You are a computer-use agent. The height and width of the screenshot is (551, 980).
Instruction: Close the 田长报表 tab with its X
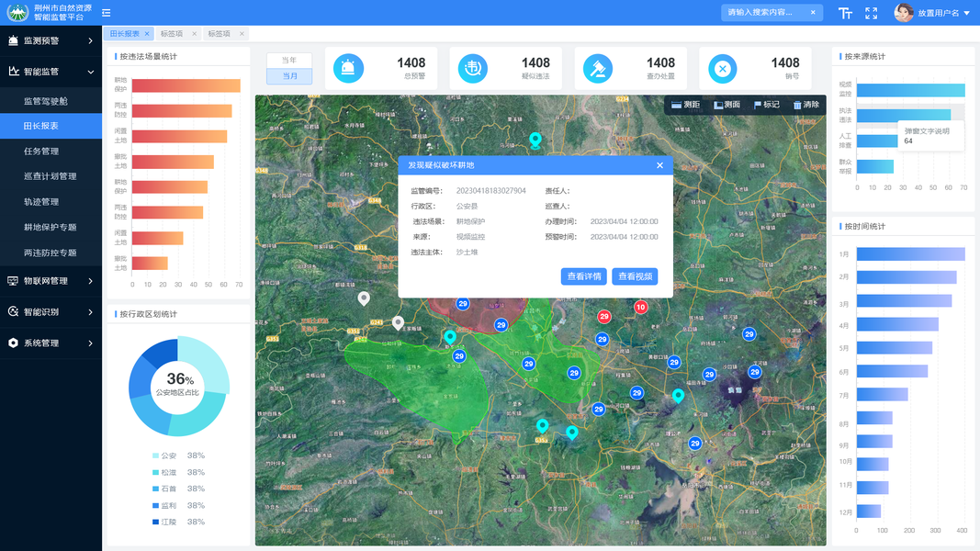point(147,34)
